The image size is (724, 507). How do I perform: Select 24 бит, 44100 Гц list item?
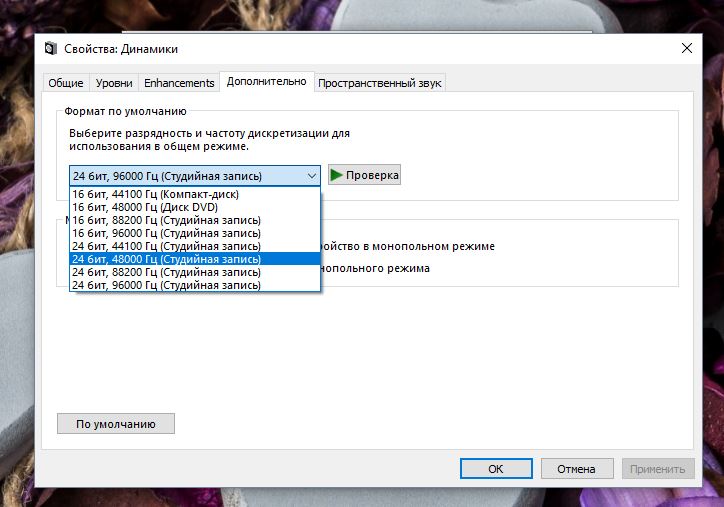pyautogui.click(x=166, y=246)
